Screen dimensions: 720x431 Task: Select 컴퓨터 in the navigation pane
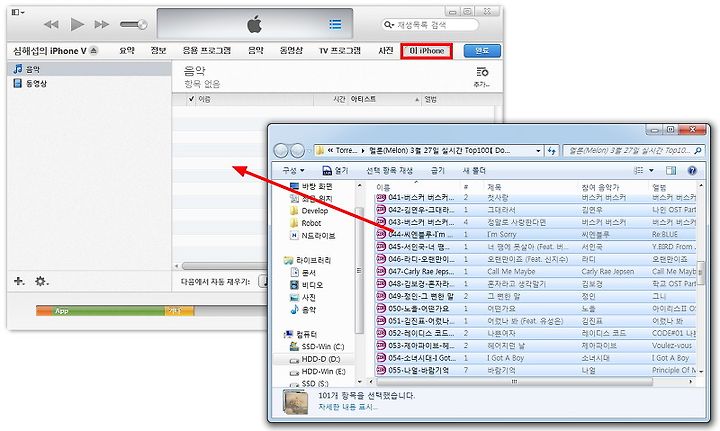(300, 334)
